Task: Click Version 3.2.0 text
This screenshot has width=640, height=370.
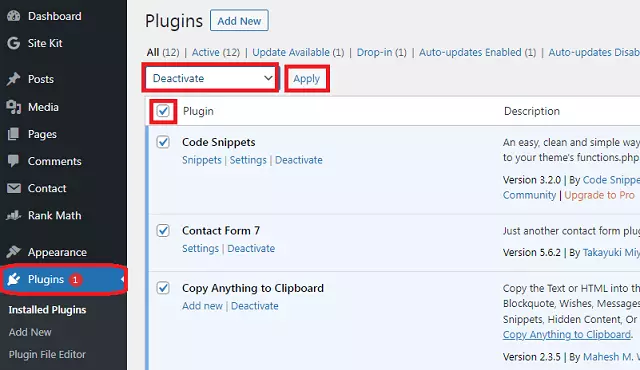Action: click(x=532, y=180)
